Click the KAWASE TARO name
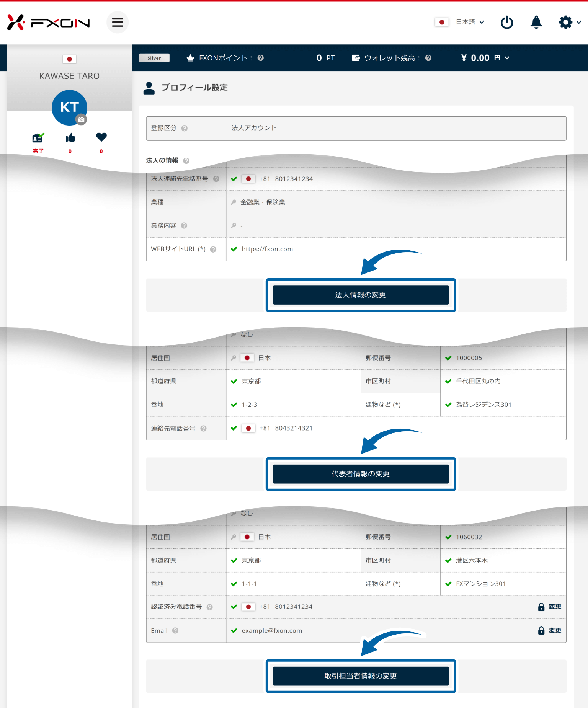588x708 pixels. coord(69,76)
